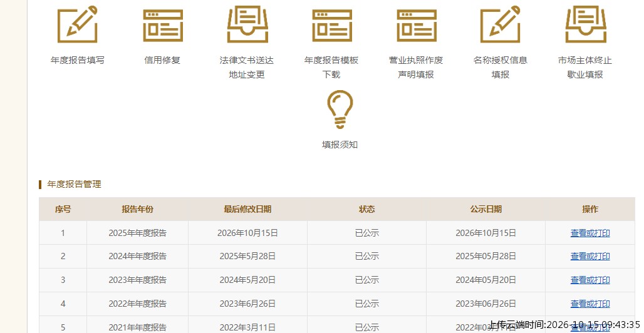The image size is (644, 333).
Task: Click the 年度报告模板下载 icon
Action: point(332,26)
